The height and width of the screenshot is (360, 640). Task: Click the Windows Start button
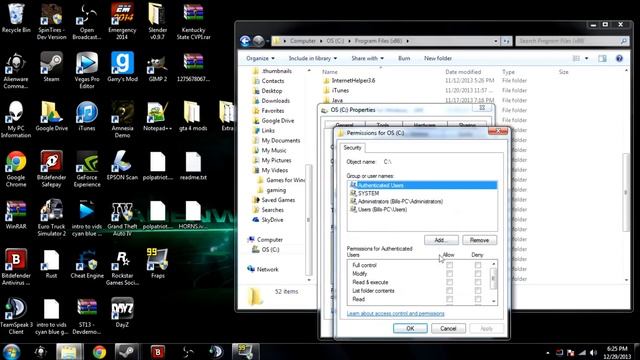(11, 351)
